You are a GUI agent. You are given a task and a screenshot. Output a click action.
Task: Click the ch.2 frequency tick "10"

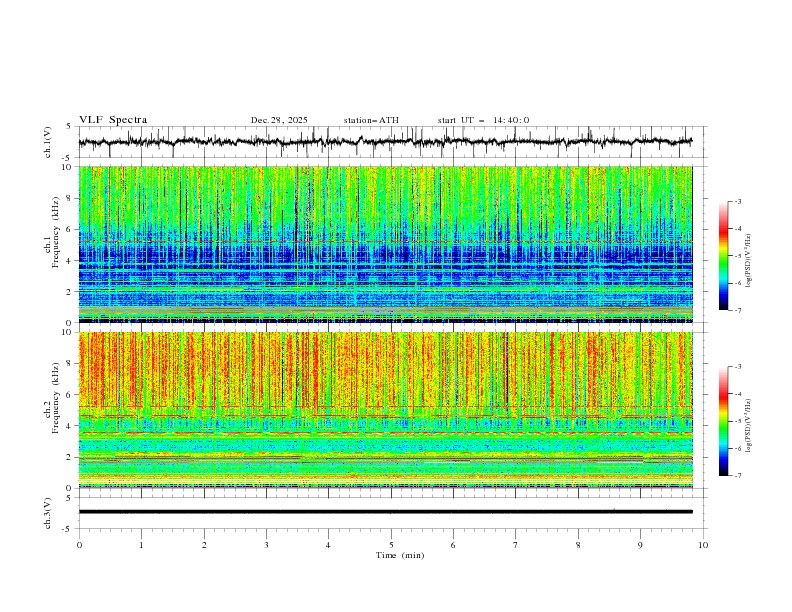click(67, 332)
